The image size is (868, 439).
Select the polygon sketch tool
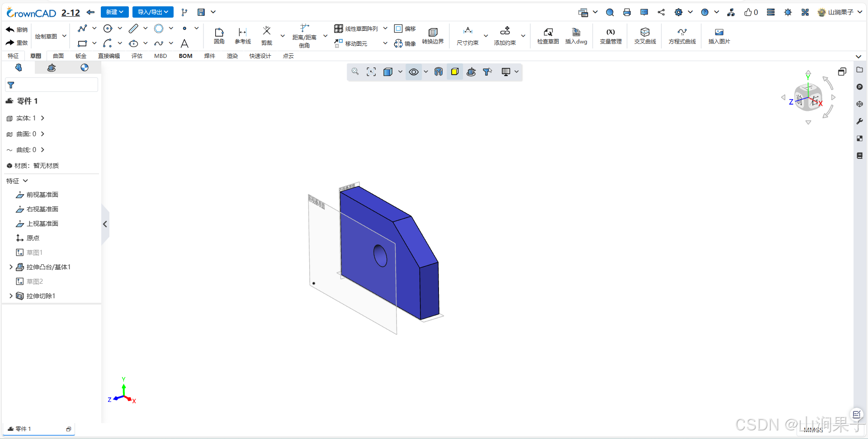159,29
